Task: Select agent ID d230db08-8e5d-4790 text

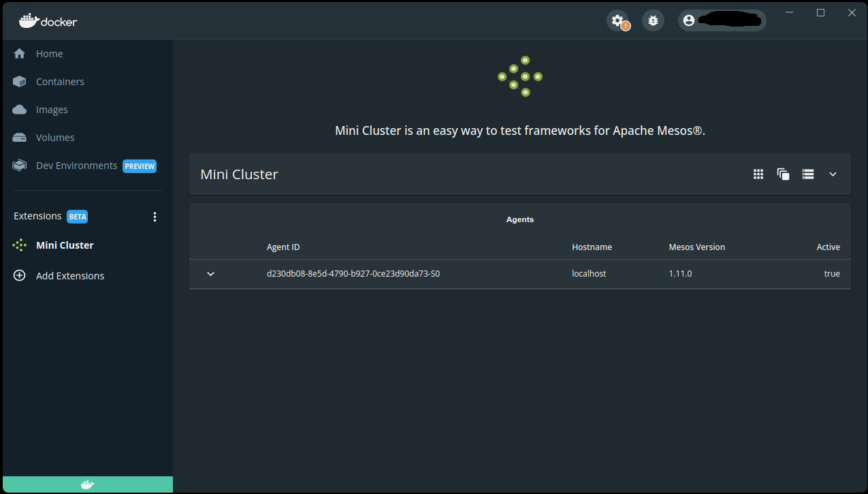Action: [x=353, y=274]
